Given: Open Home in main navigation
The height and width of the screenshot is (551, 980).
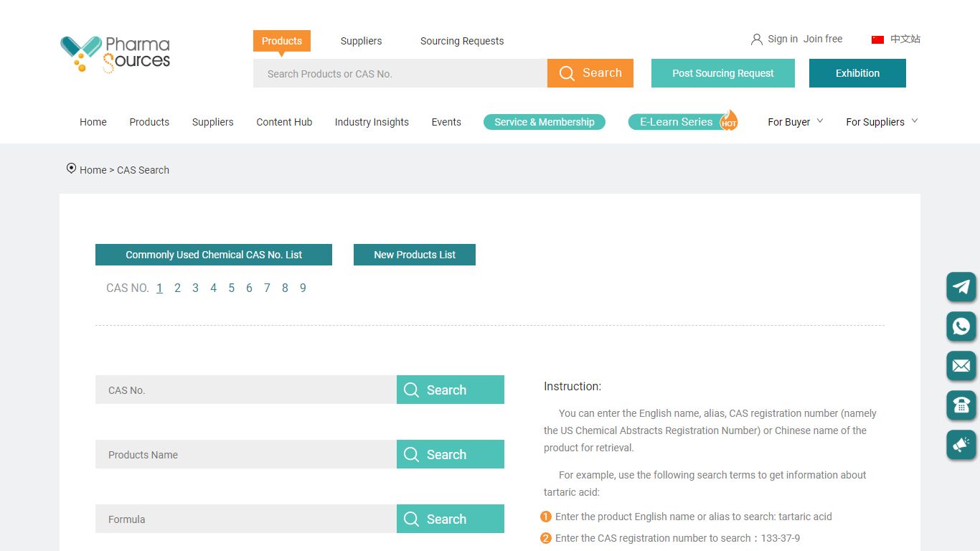Looking at the screenshot, I should point(93,122).
